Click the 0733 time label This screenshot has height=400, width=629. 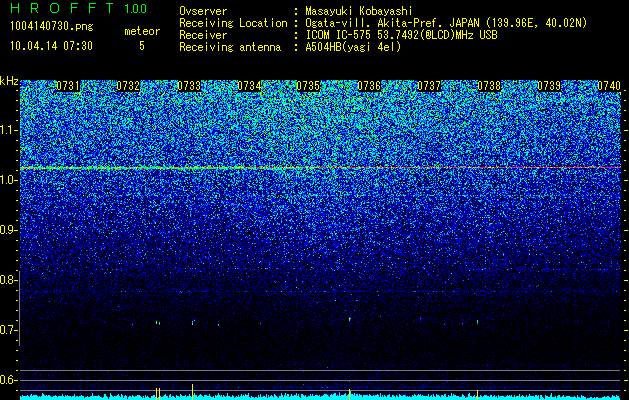pyautogui.click(x=189, y=86)
